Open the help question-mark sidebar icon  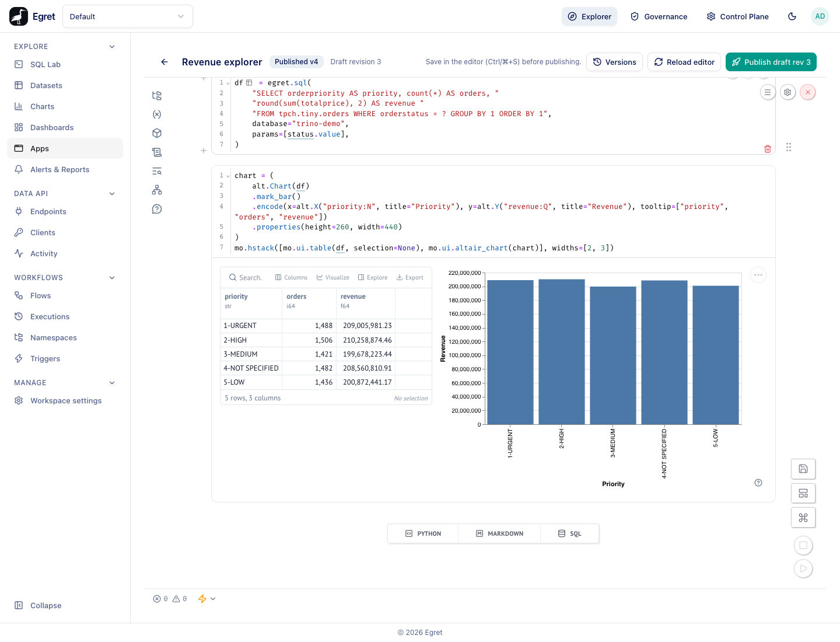(x=157, y=209)
